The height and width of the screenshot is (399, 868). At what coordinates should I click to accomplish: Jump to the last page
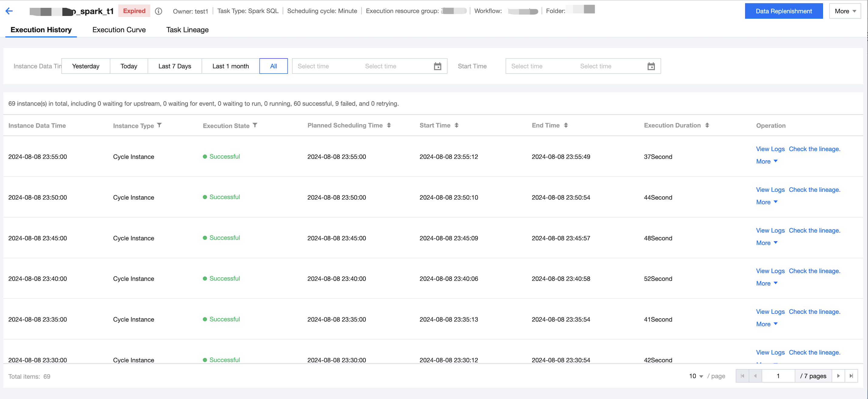851,376
